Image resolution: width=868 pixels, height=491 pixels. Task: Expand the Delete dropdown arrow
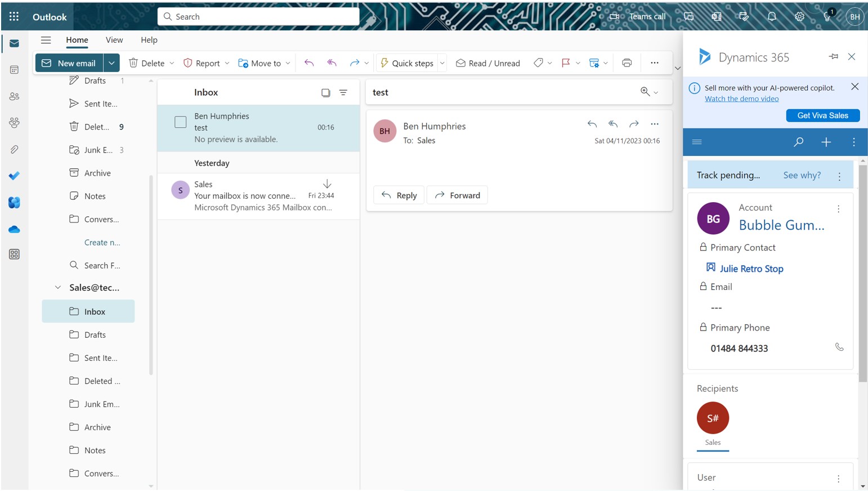click(x=172, y=63)
